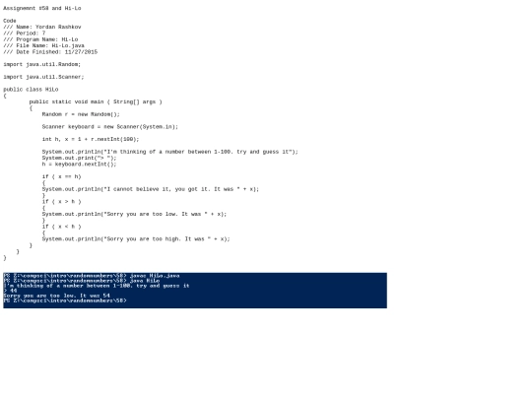
Task: Click the 'Sorry you are too high' println
Action: (136, 239)
